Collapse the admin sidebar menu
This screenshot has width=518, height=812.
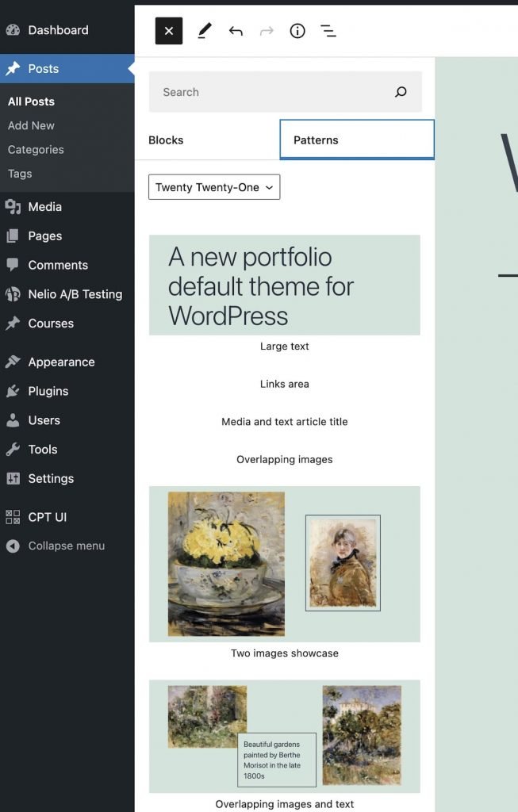67,546
